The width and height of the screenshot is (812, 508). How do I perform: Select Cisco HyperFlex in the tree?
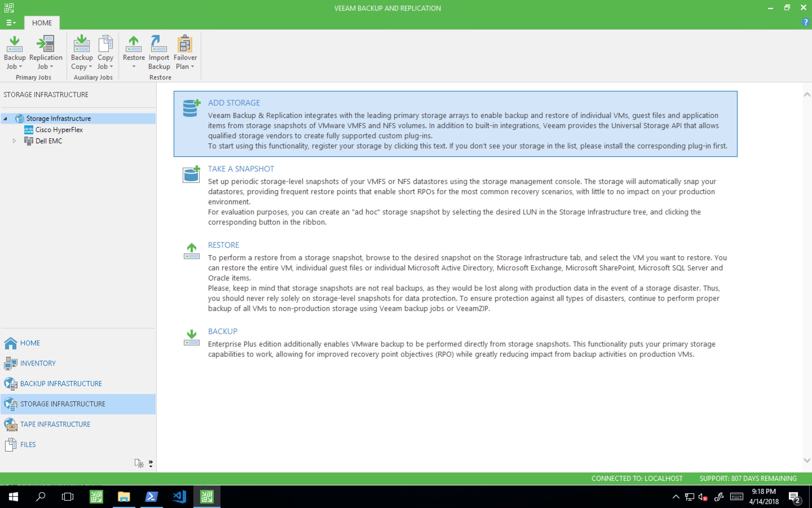(59, 130)
